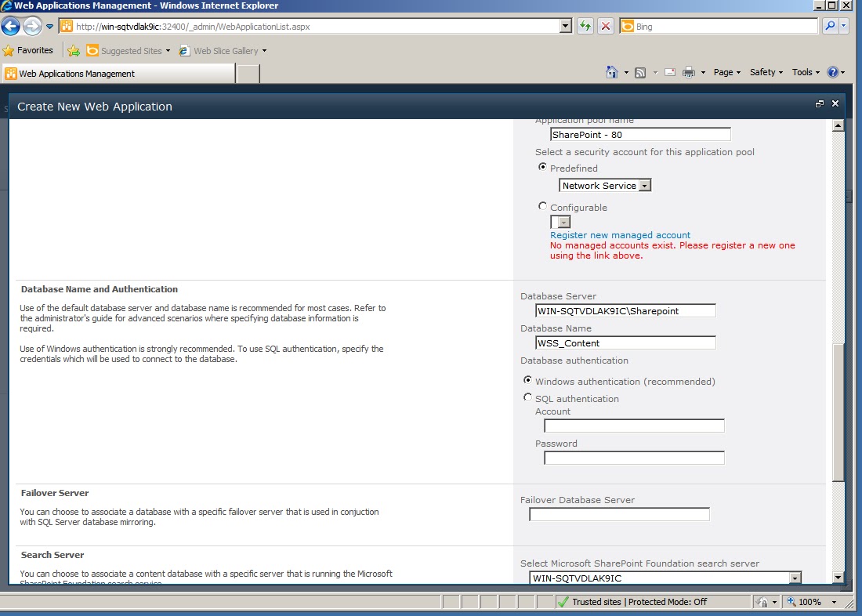862x616 pixels.
Task: Switch to the Web Applications Management tab
Action: pos(118,71)
